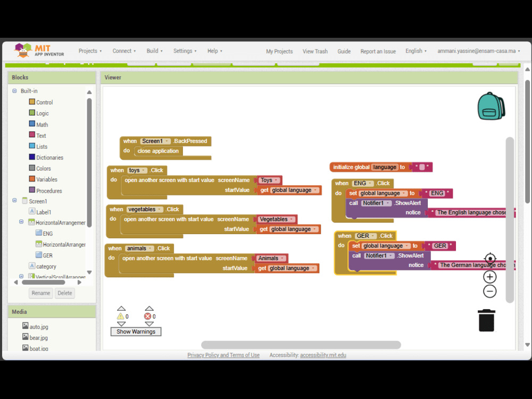Screen dimensions: 532x399
Task: Open the Guide link
Action: [344, 51]
